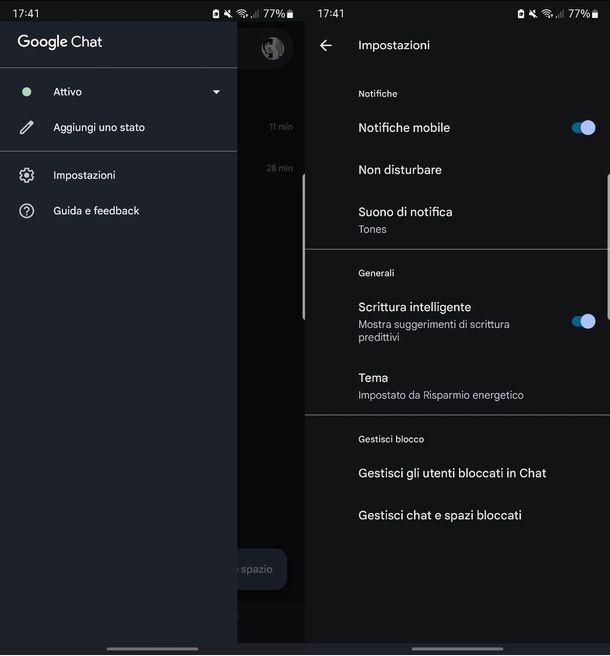Click the 11 min conversation timestamp
The width and height of the screenshot is (610, 656).
281,126
